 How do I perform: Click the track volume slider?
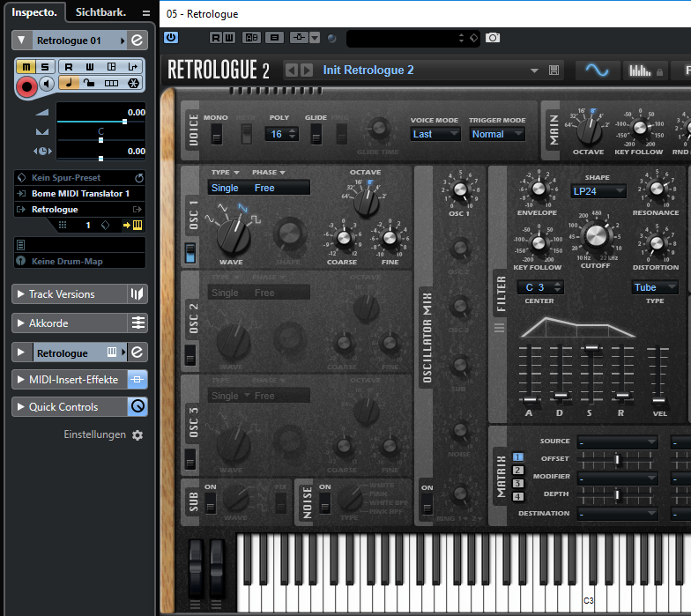point(100,122)
